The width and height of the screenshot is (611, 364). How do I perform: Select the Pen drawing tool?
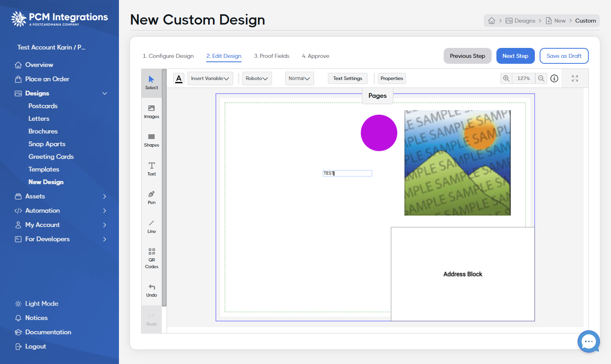pos(151,198)
